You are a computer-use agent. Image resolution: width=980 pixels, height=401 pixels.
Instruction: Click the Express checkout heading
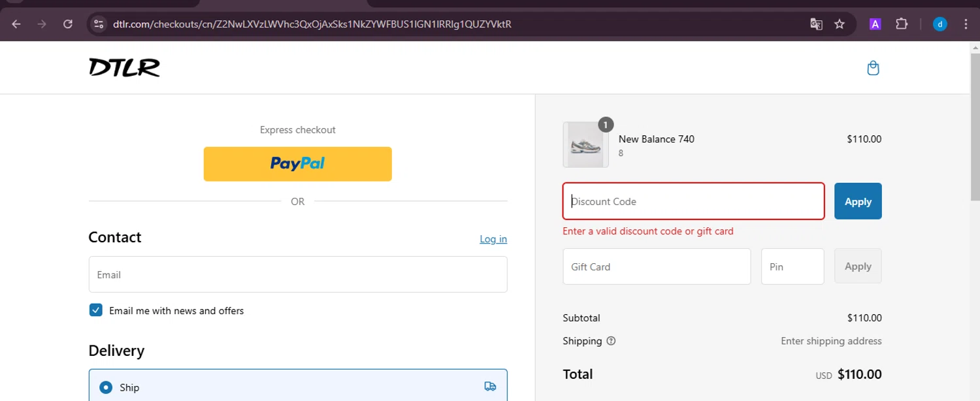298,130
